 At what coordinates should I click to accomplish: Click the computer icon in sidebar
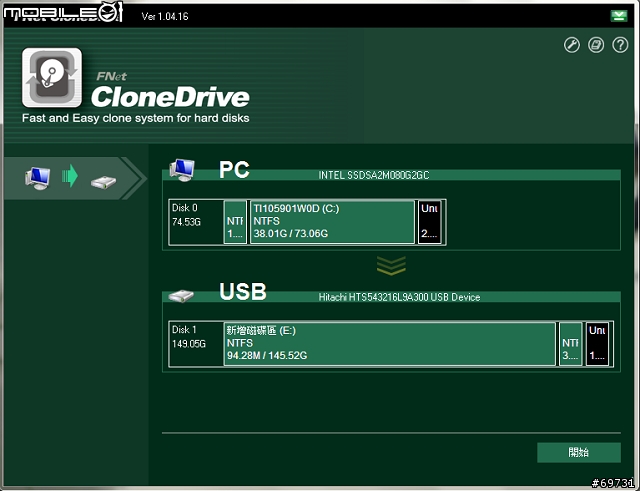[38, 178]
